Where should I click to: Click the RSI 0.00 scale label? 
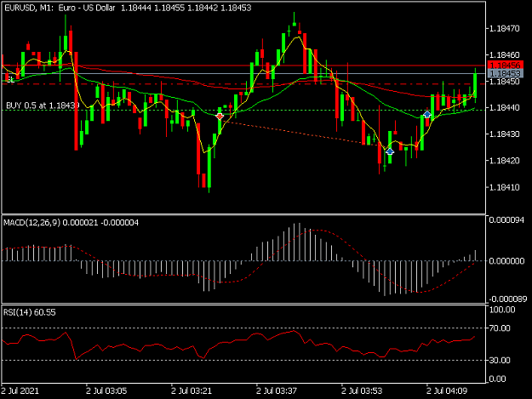497,379
